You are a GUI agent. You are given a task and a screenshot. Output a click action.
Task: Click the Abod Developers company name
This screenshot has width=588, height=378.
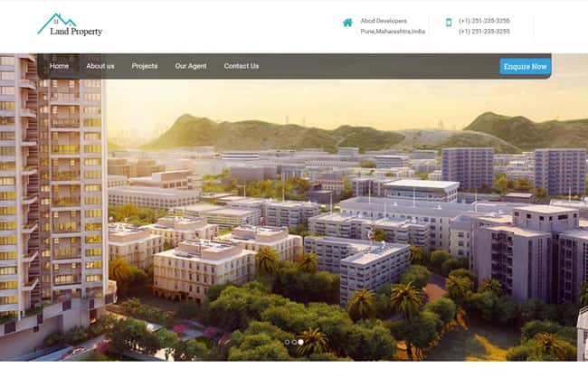coord(384,21)
